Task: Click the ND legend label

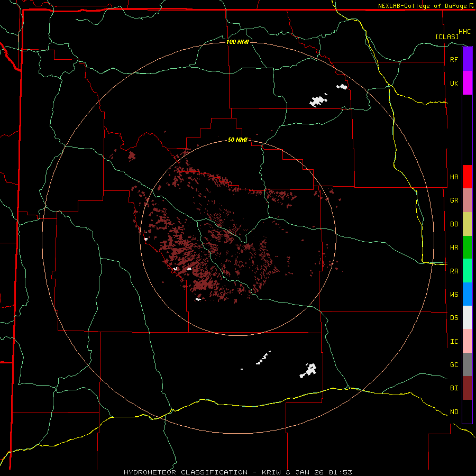Action: click(x=454, y=412)
